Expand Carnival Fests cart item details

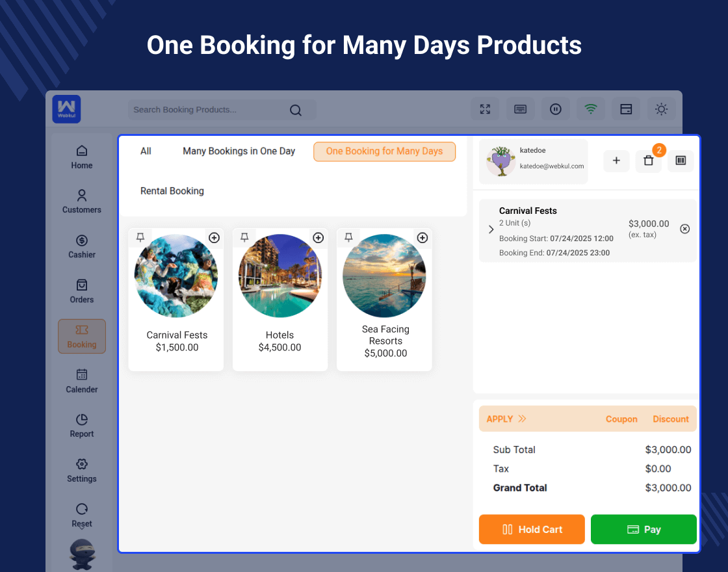click(x=491, y=229)
